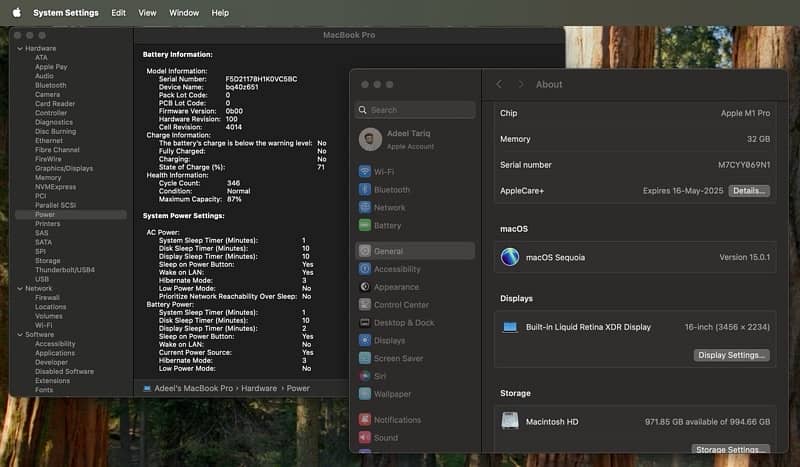This screenshot has width=800, height=467.
Task: Click the AppleCare+ Details button
Action: [748, 190]
